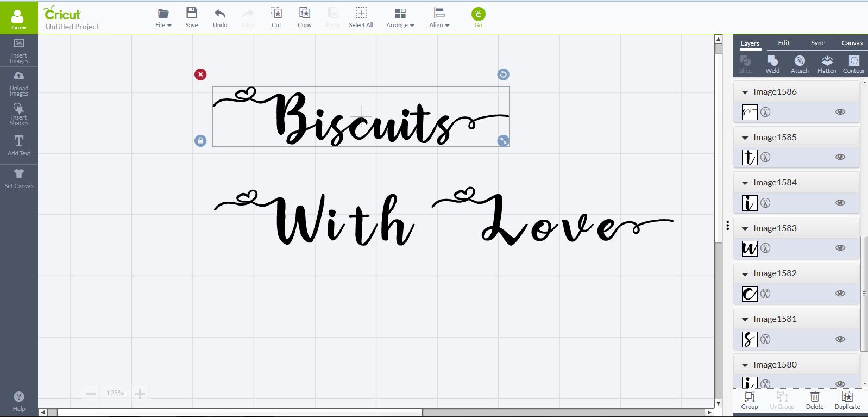
Task: Click the panel divider three-dot handle
Action: [728, 225]
